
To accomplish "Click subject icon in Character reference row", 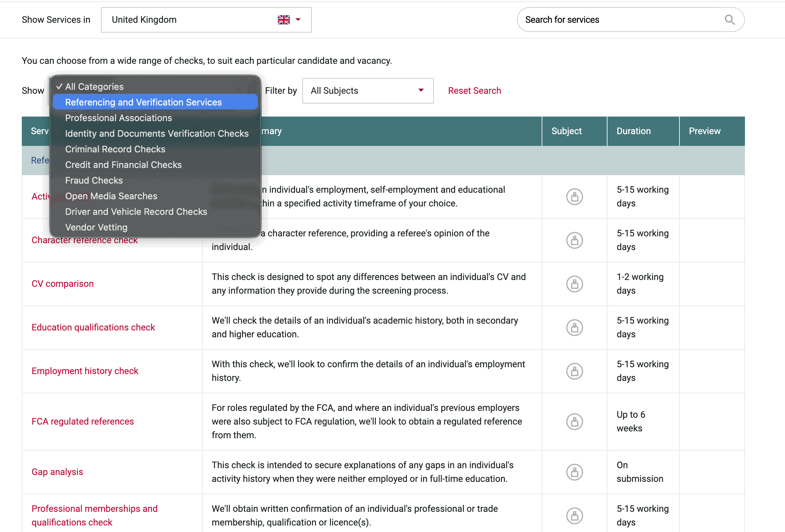I will (574, 240).
